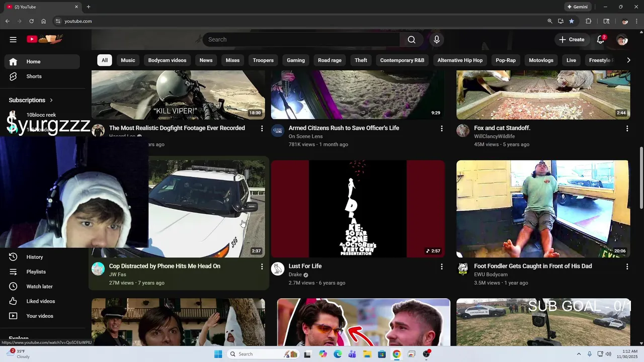Bookmark this page with the star
The image size is (644, 362).
click(572, 21)
